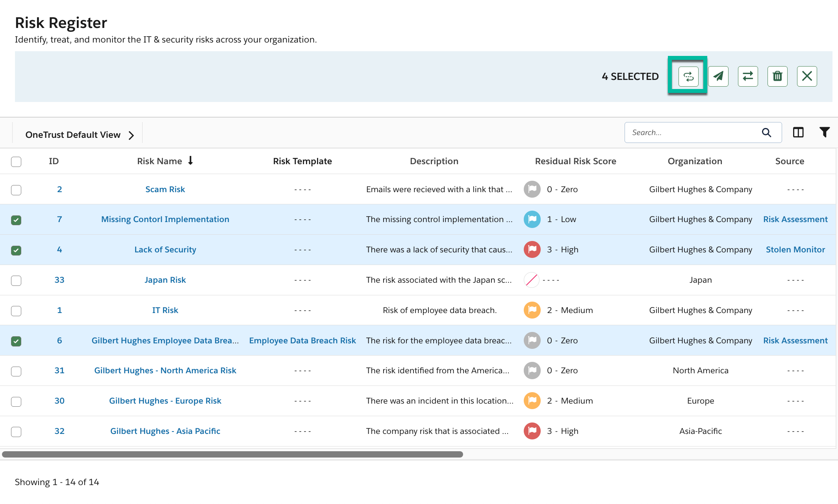The height and width of the screenshot is (504, 838).
Task: Click the Source column header
Action: [790, 161]
